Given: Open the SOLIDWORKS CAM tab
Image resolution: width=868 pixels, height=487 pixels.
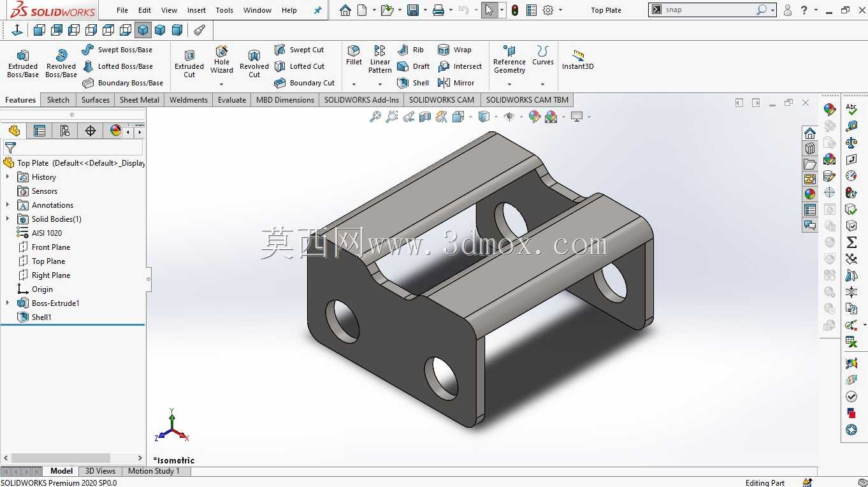Looking at the screenshot, I should click(x=442, y=99).
